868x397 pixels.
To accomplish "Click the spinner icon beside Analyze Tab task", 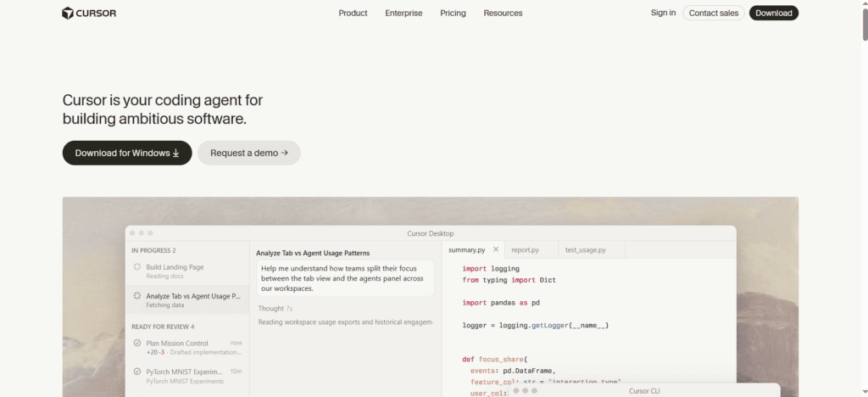I will 137,296.
